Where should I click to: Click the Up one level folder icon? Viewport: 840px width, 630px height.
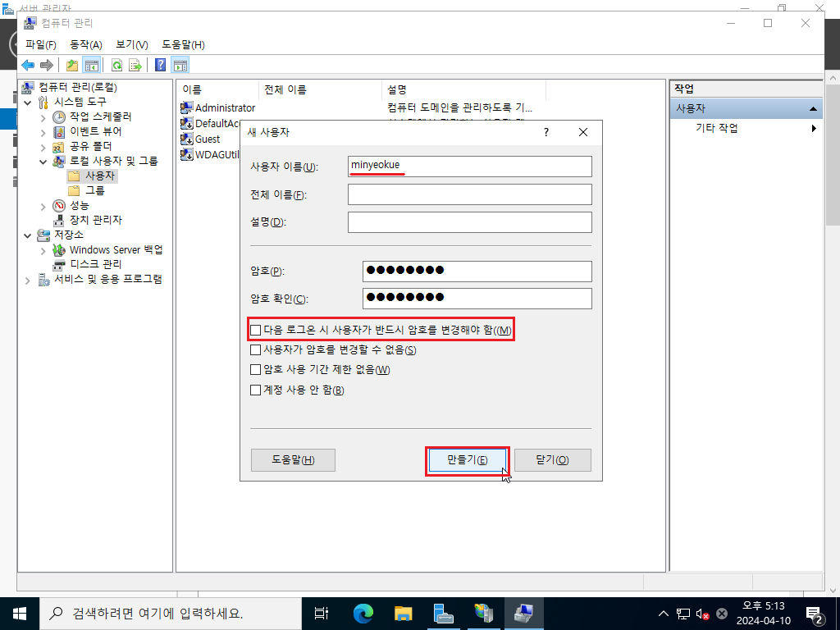pos(72,66)
